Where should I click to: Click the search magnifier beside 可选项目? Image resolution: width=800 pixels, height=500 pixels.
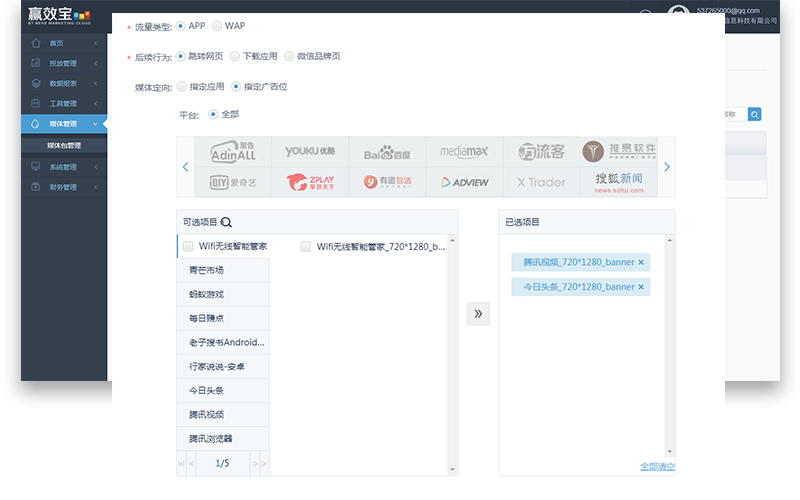(226, 223)
